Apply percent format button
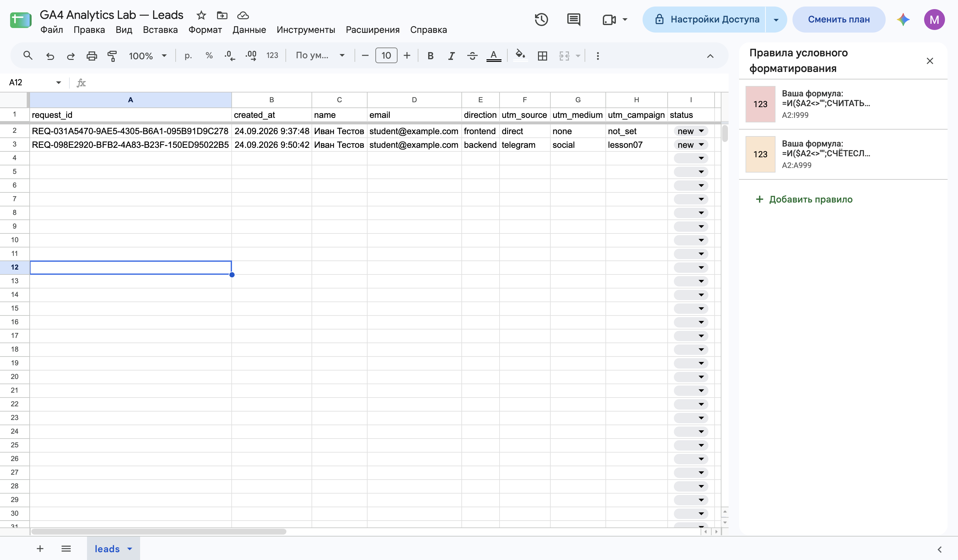The image size is (958, 560). 209,56
